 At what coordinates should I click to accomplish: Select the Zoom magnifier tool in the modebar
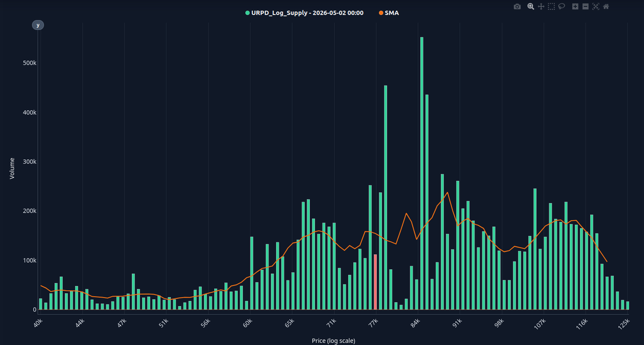530,6
